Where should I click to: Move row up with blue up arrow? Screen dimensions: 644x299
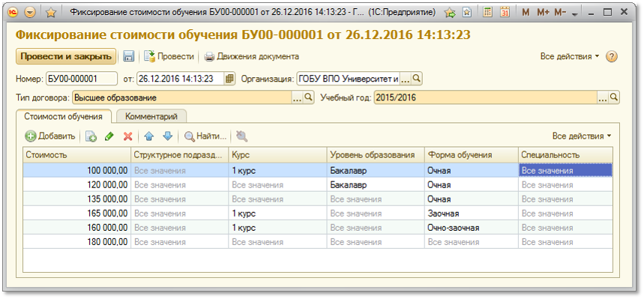click(x=149, y=136)
